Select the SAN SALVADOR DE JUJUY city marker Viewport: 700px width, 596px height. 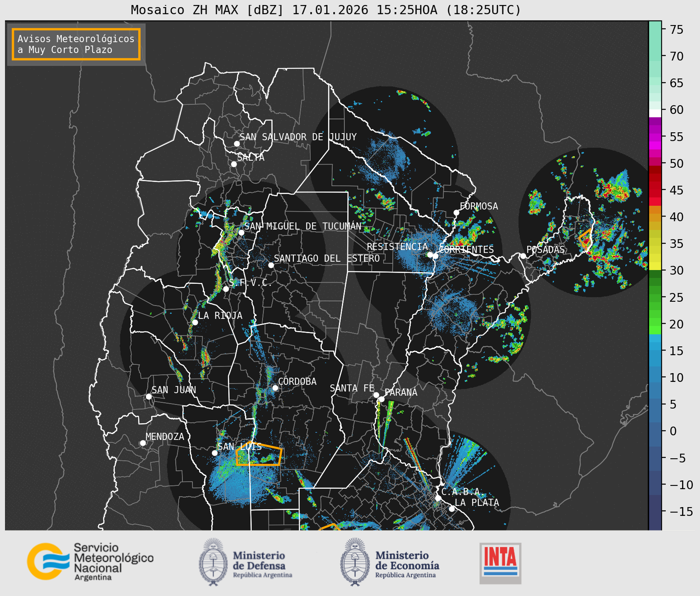coord(237,144)
